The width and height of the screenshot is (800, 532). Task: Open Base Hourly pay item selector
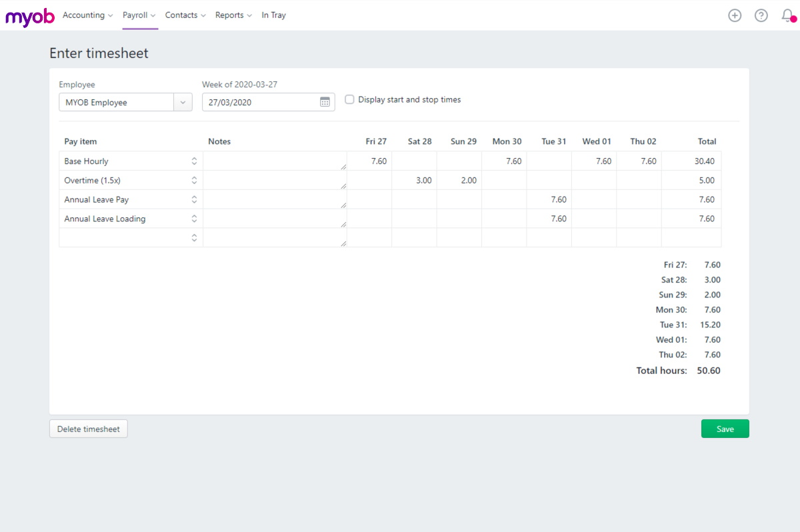(194, 161)
